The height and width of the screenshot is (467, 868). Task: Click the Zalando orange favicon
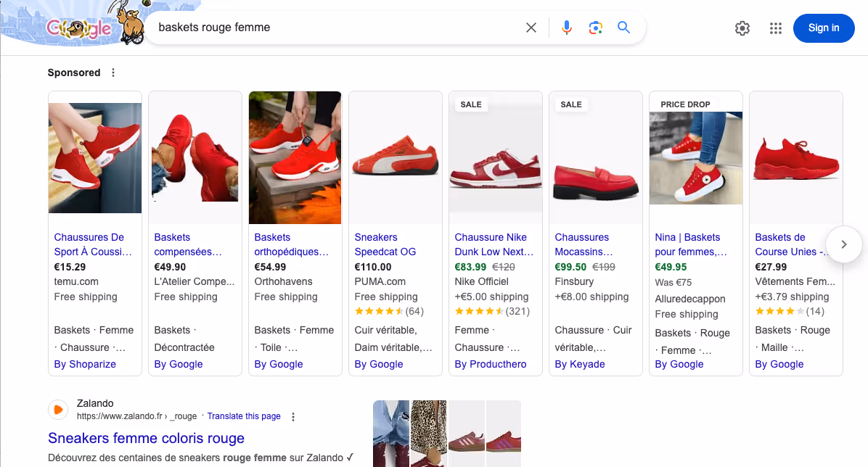tap(57, 410)
